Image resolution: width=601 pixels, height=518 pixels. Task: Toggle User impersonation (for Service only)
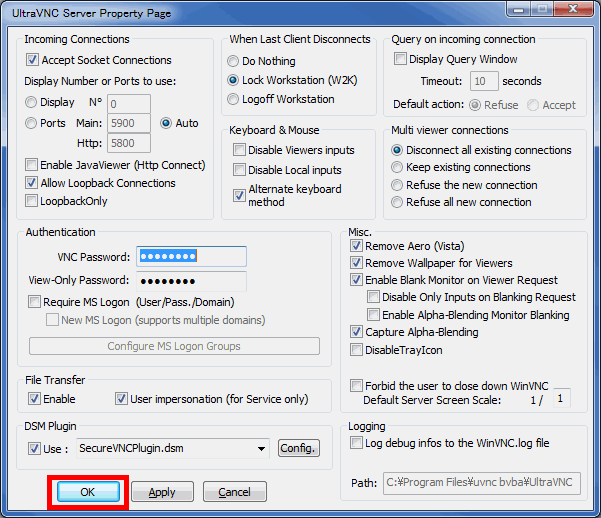122,399
